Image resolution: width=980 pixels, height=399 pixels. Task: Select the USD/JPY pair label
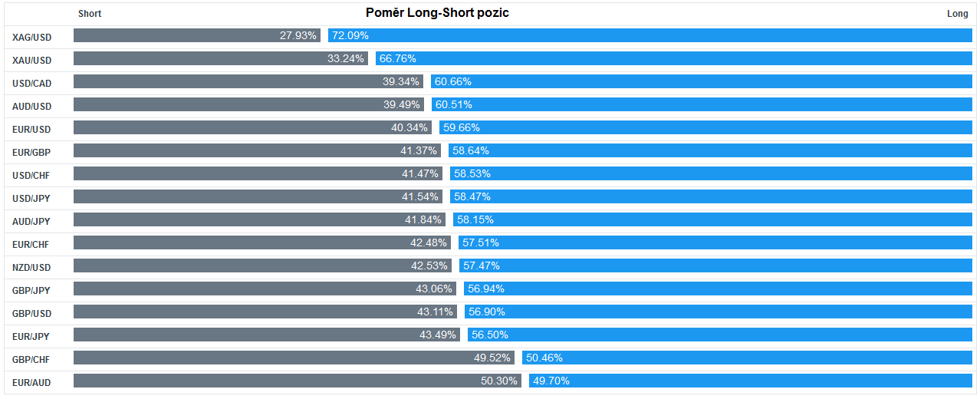[31, 197]
